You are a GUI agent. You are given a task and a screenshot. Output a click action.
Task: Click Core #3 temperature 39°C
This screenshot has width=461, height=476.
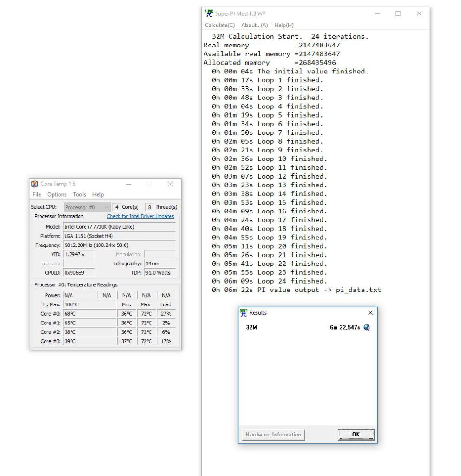click(x=90, y=341)
